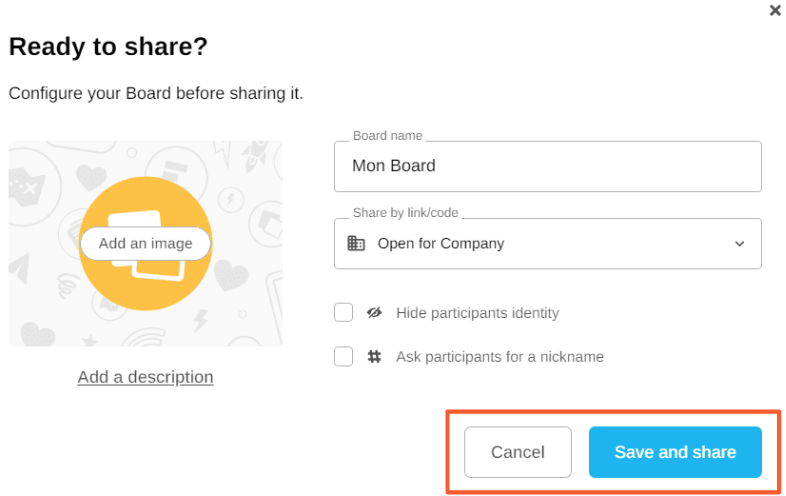Click the Add an image button

145,244
